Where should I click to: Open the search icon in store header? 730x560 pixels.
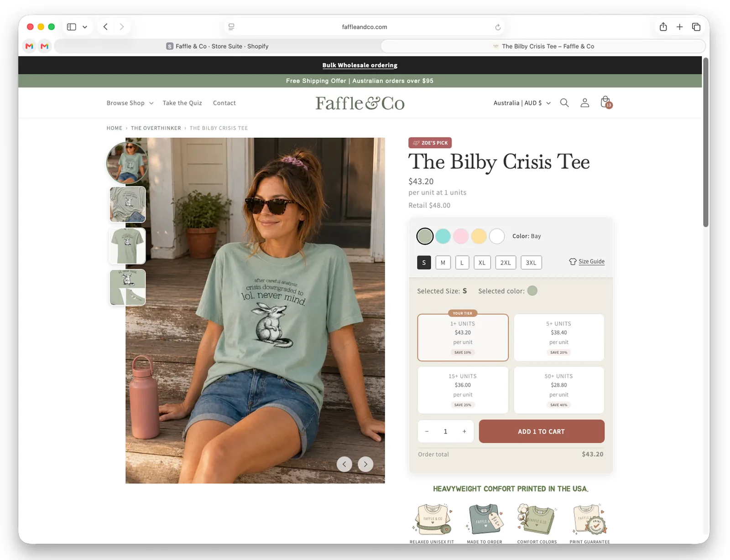pos(564,103)
